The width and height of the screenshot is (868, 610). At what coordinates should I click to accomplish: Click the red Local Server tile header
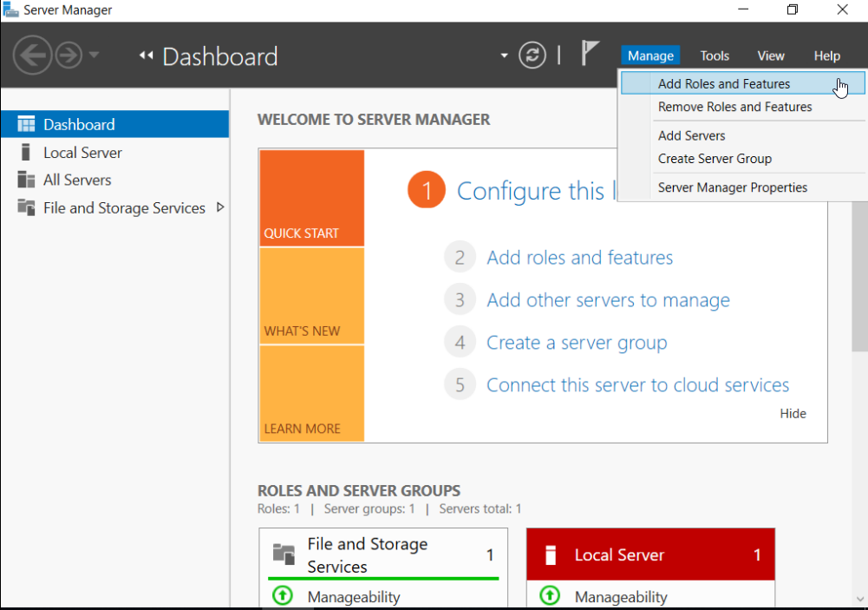coord(650,554)
